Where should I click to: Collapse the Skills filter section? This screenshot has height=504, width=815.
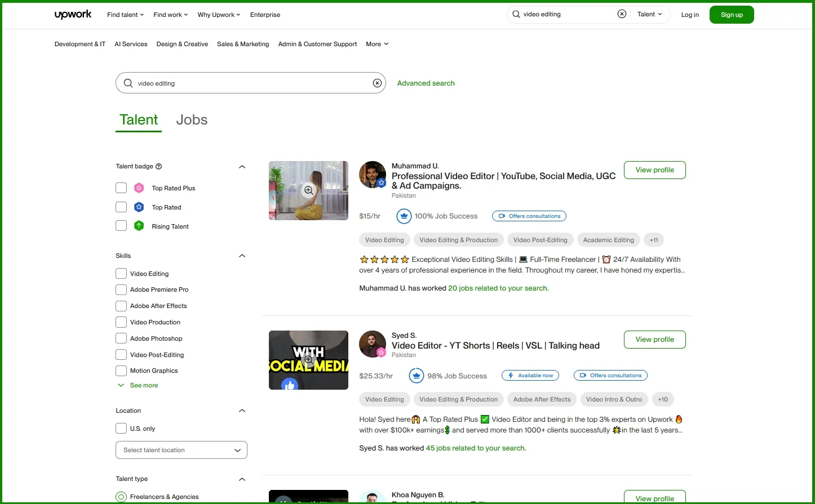click(242, 256)
